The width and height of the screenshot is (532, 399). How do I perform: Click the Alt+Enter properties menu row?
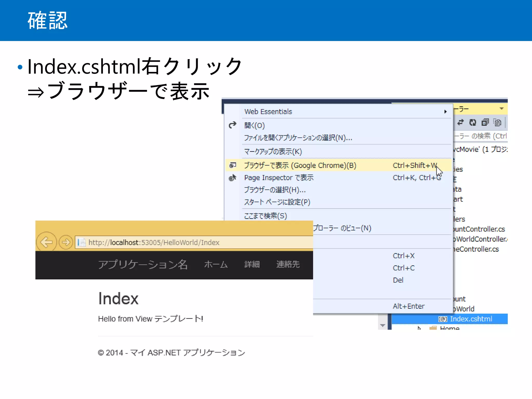point(382,306)
